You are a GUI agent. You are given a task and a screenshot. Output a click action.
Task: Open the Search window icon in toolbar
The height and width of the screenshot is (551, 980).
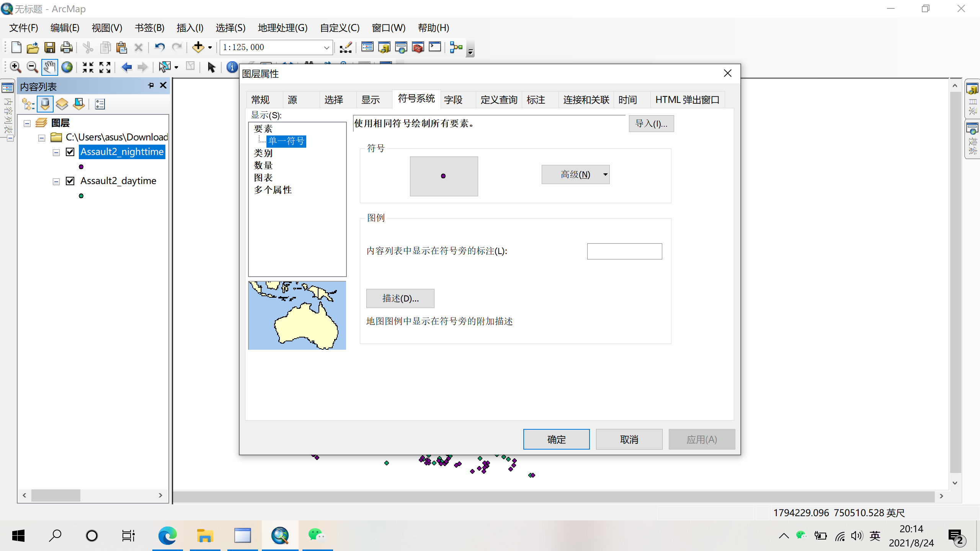tap(401, 47)
